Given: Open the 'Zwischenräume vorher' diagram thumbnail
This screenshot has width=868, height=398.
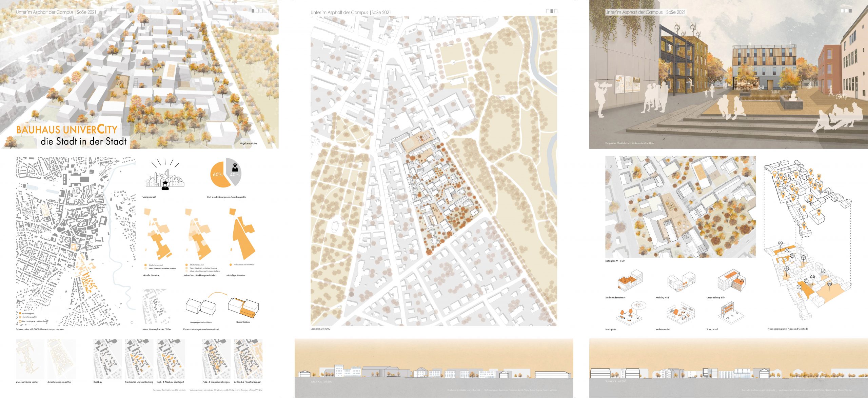Looking at the screenshot, I should click(x=30, y=359).
